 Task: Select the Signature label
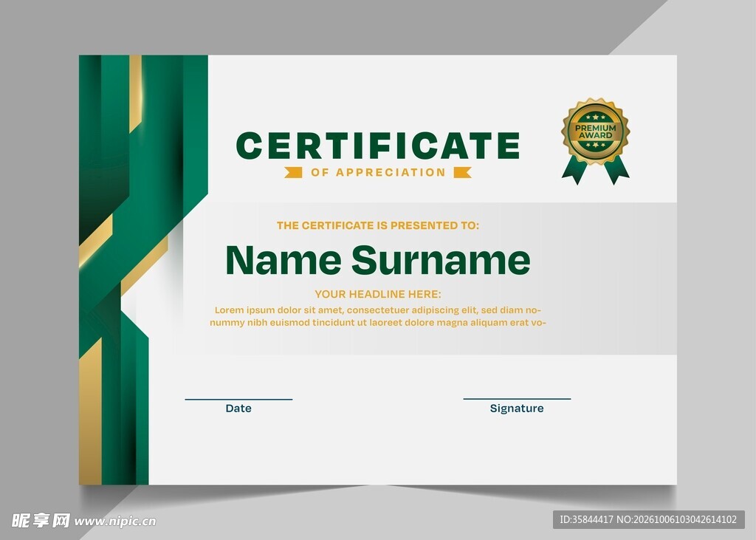[x=517, y=409]
